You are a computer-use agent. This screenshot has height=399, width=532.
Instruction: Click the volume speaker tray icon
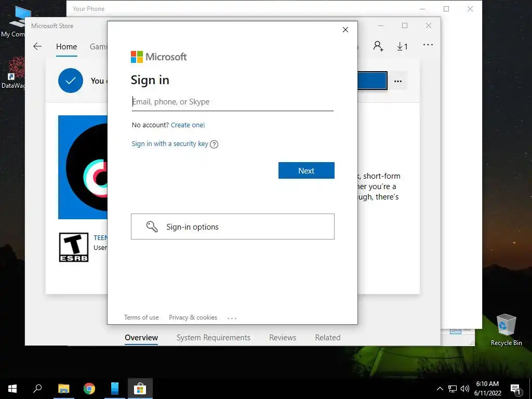465,389
